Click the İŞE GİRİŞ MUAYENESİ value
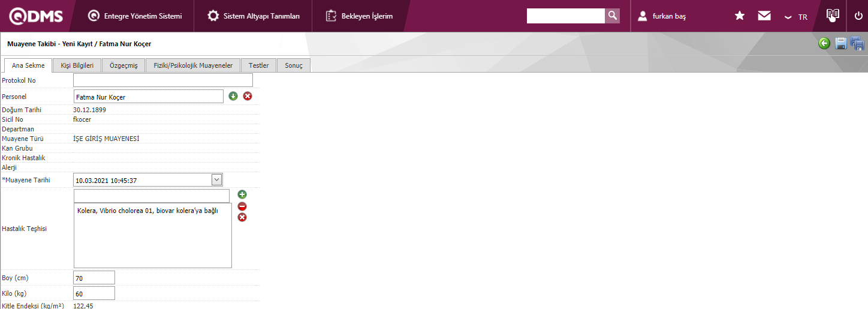The height and width of the screenshot is (309, 868). coord(106,139)
